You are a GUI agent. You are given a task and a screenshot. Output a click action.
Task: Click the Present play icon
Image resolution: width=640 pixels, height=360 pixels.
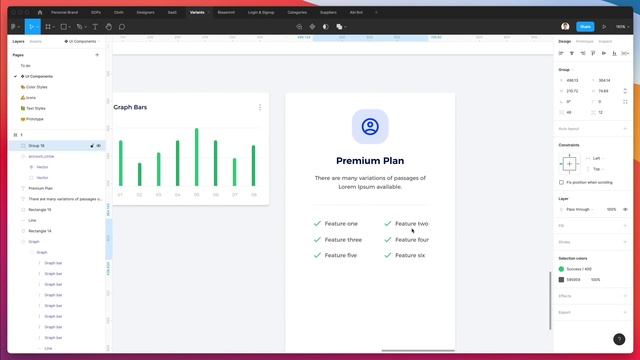(604, 27)
